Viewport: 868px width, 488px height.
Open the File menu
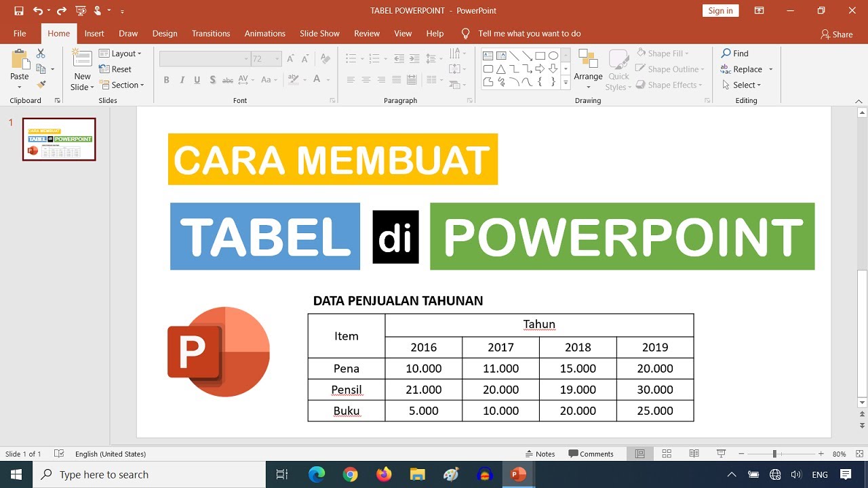tap(20, 33)
